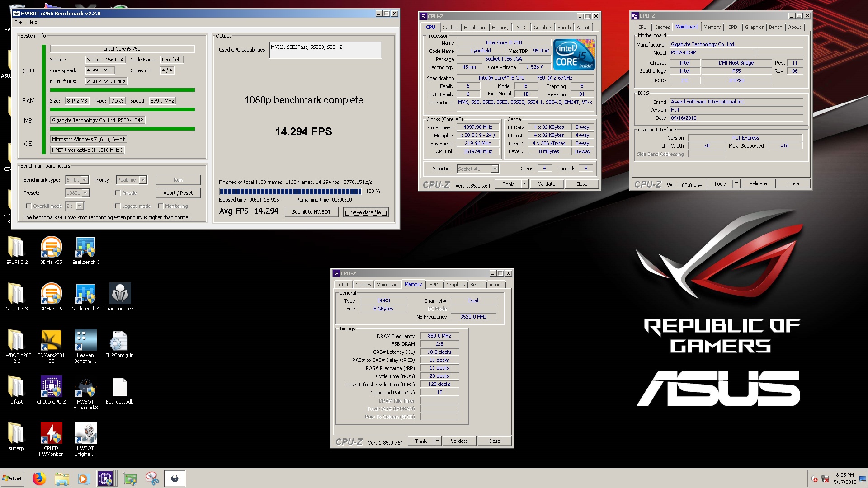Image resolution: width=868 pixels, height=488 pixels.
Task: Click the Used CPU capabilities text box
Action: point(325,50)
